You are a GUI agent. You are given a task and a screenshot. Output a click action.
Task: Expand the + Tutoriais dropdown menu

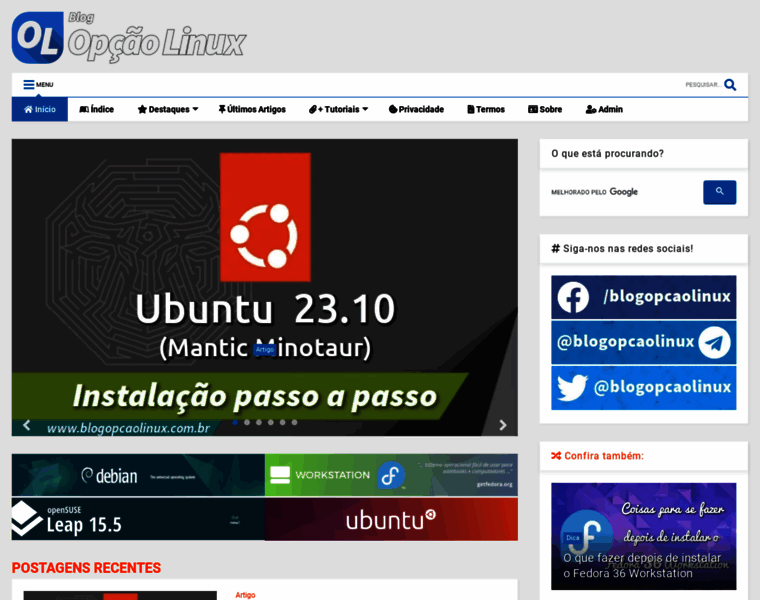338,110
